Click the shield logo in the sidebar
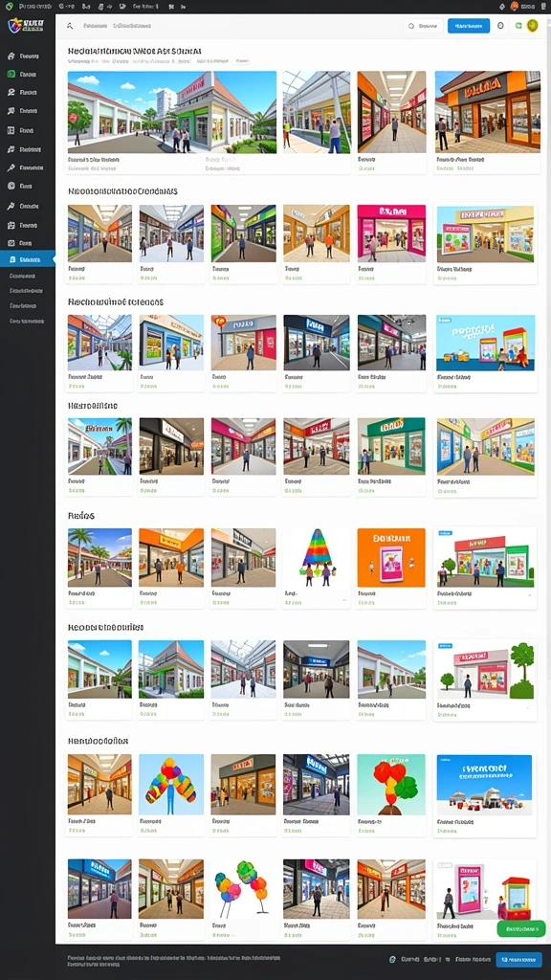This screenshot has height=980, width=551. pos(14,26)
